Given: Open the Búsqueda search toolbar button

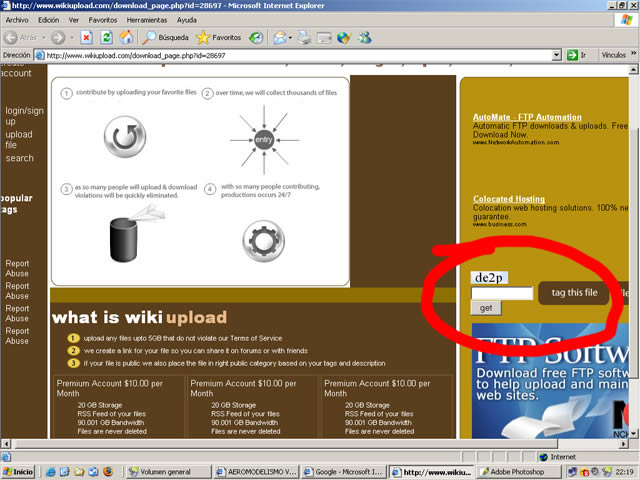Looking at the screenshot, I should tap(161, 37).
